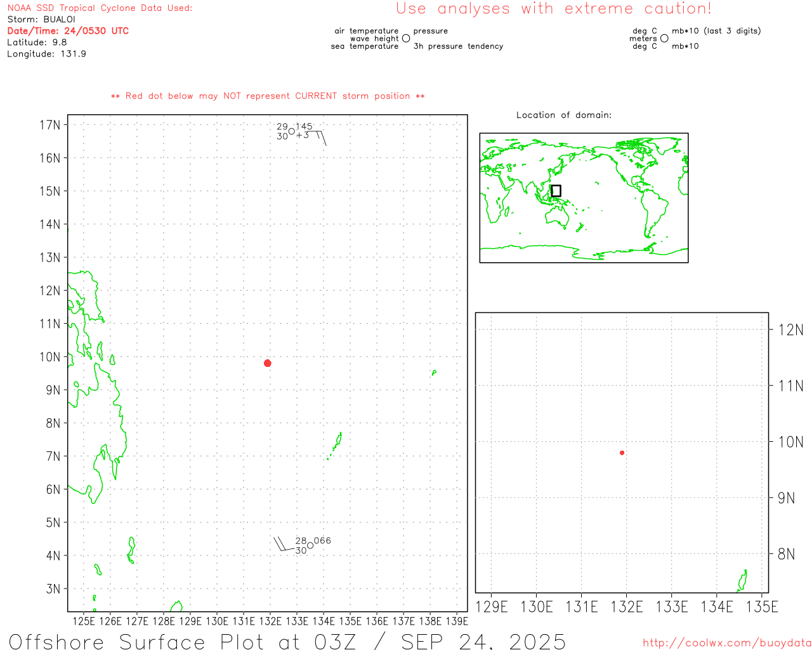Click the wind barb of the southern buoy
The height and width of the screenshot is (650, 812).
click(284, 544)
